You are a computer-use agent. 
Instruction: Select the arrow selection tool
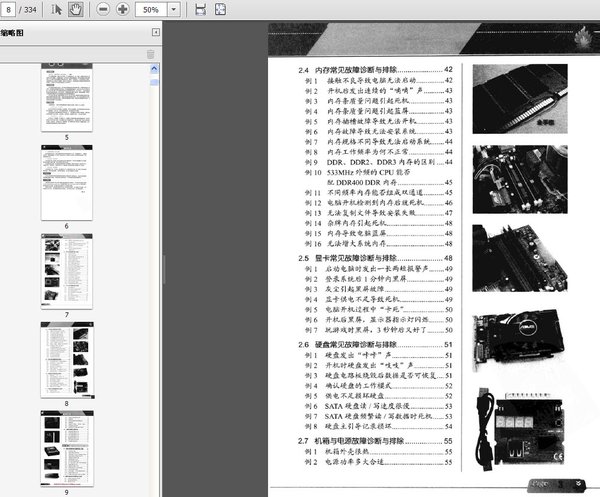(x=56, y=9)
